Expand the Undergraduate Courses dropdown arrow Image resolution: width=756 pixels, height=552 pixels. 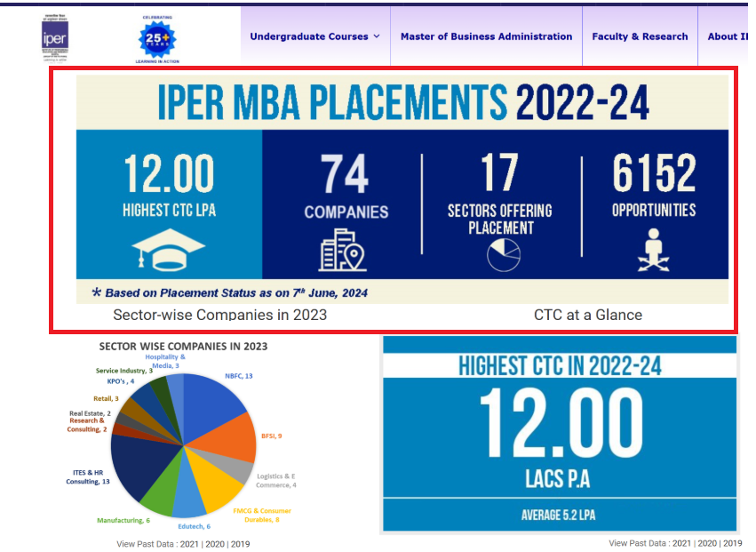pyautogui.click(x=377, y=36)
